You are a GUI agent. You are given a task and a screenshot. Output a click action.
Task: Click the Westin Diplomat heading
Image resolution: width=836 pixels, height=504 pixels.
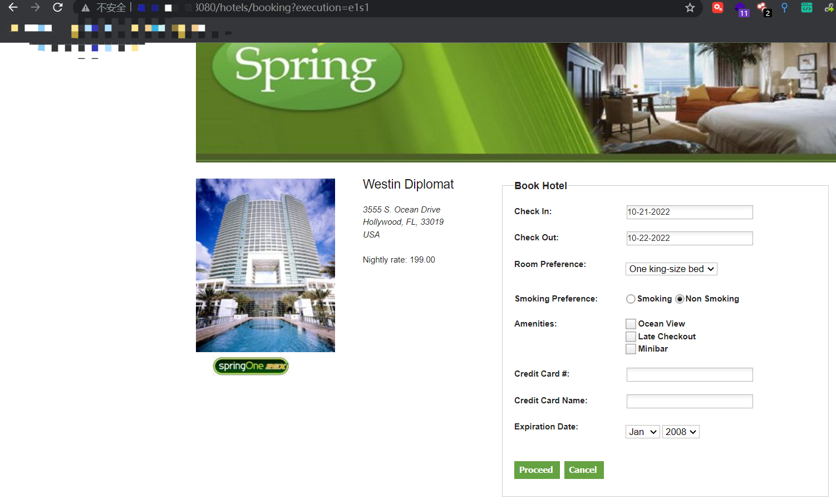408,184
